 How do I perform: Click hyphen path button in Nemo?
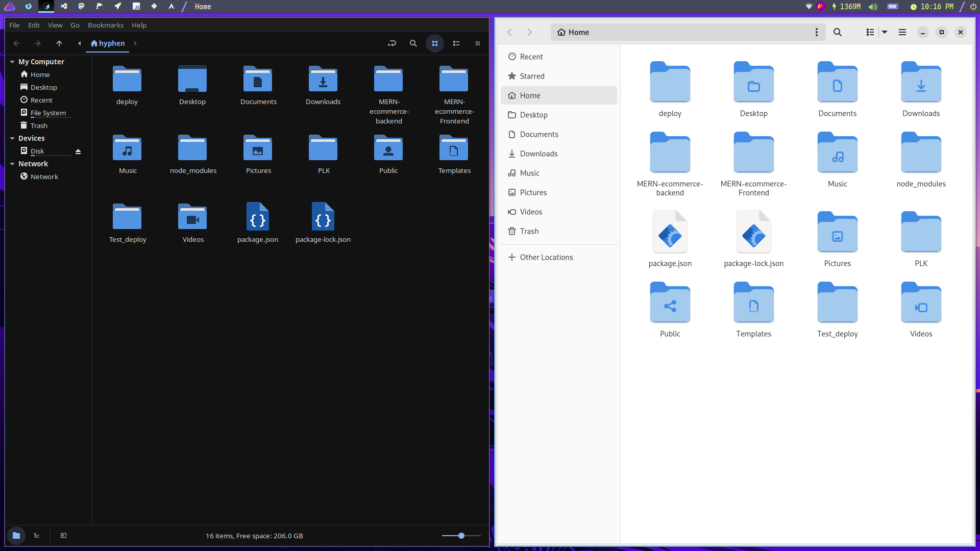pyautogui.click(x=108, y=43)
